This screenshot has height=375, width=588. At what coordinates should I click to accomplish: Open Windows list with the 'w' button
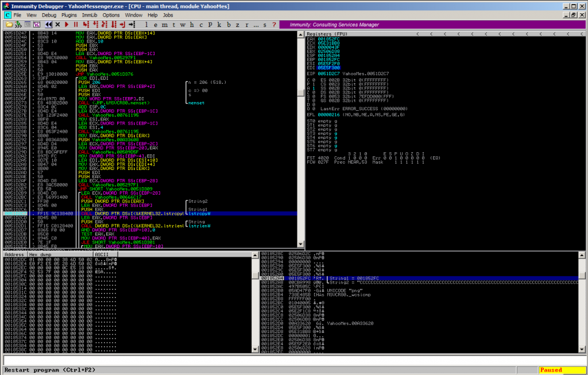(x=183, y=25)
